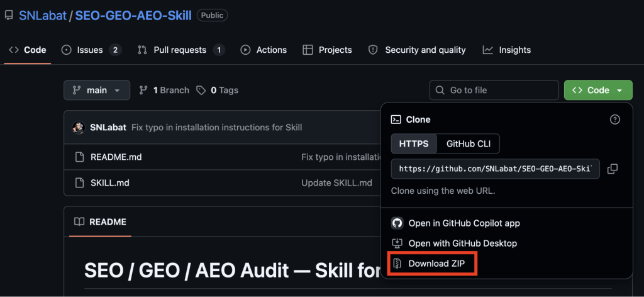644x297 pixels.
Task: Open the Pull requests tab
Action: click(x=181, y=50)
